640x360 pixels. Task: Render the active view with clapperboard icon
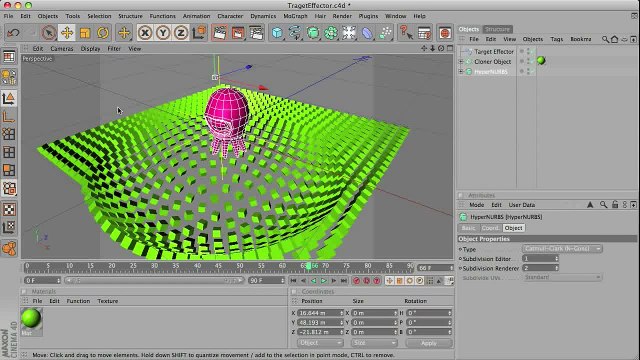pyautogui.click(x=220, y=33)
